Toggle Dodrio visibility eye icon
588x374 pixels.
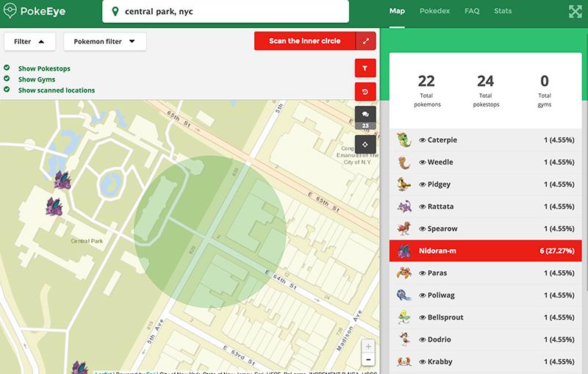(422, 339)
